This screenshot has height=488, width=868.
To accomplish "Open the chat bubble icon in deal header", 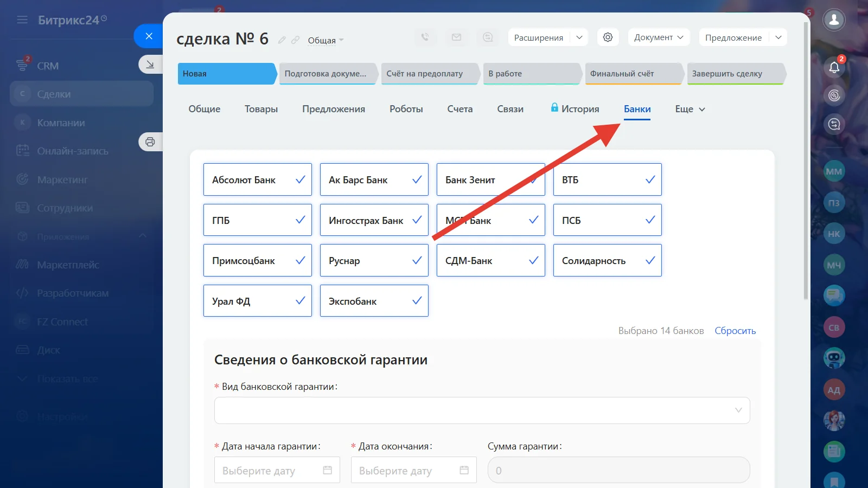I will pos(488,37).
